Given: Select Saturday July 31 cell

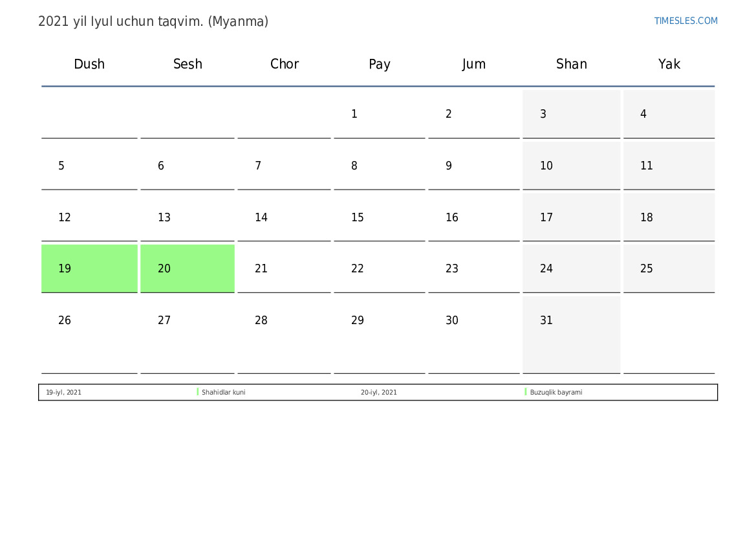Looking at the screenshot, I should point(572,334).
